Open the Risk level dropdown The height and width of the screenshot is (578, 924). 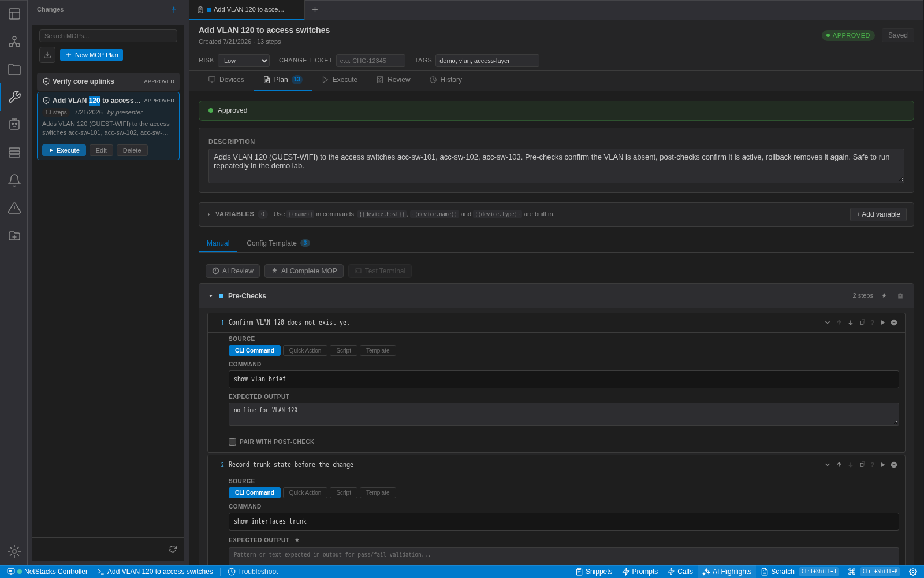tap(244, 61)
